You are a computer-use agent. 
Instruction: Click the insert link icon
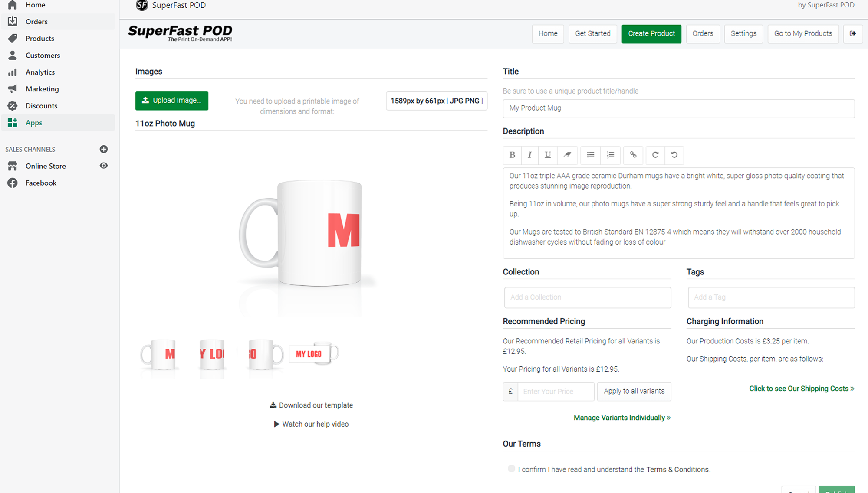click(x=633, y=155)
